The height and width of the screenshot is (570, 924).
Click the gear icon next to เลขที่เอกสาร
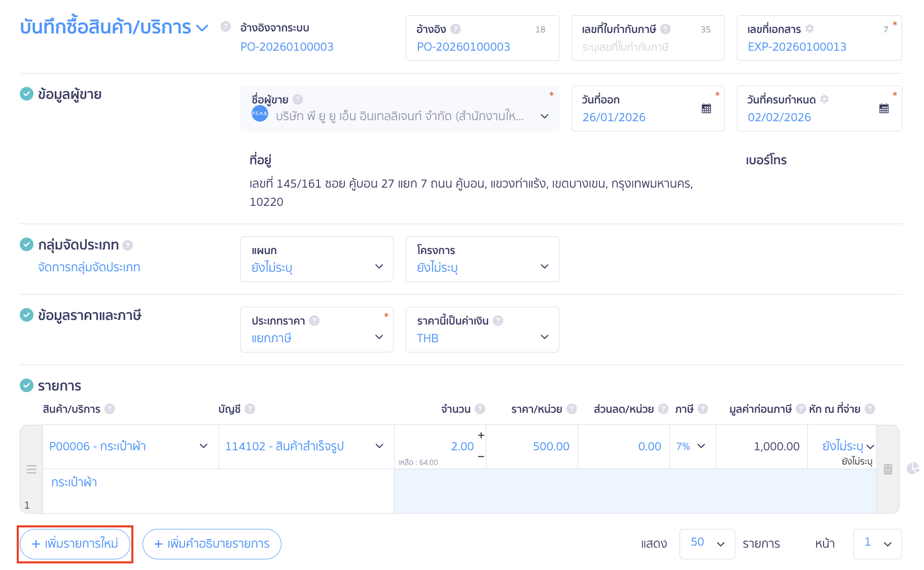click(x=810, y=29)
